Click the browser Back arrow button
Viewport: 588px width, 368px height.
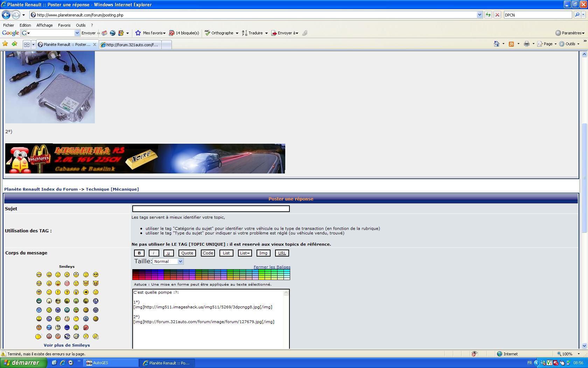coord(6,15)
